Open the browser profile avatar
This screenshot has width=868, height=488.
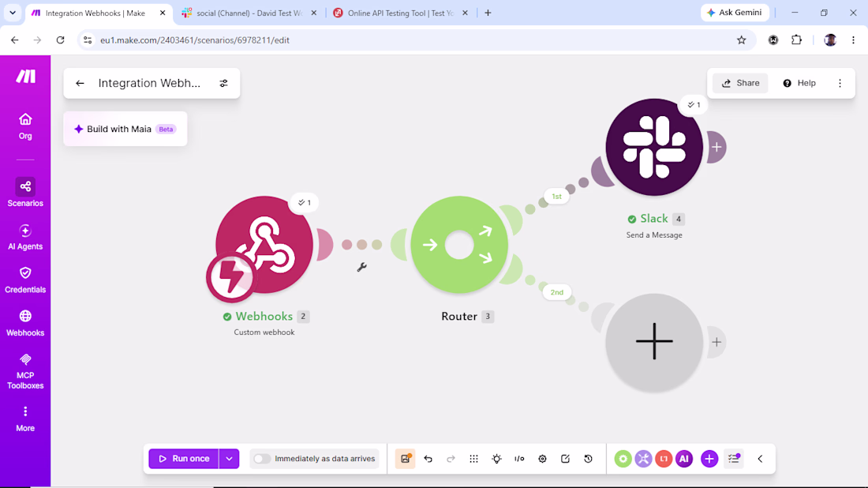(x=830, y=40)
